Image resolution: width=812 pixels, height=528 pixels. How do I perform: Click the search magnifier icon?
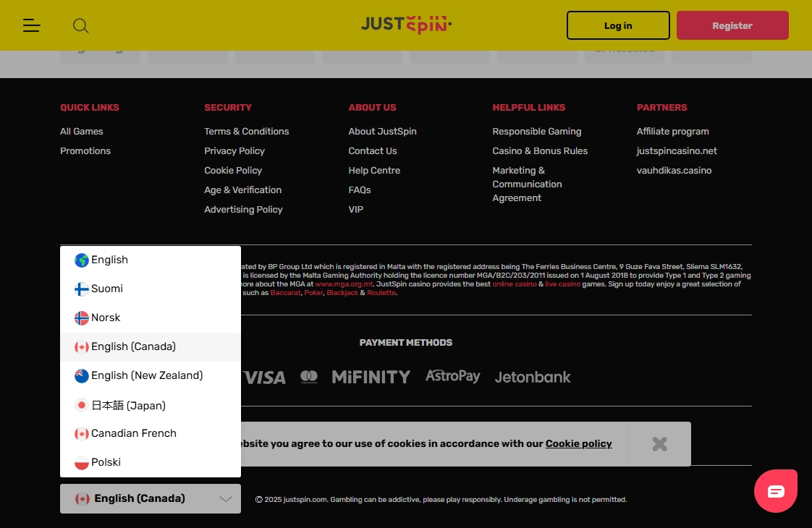(80, 26)
